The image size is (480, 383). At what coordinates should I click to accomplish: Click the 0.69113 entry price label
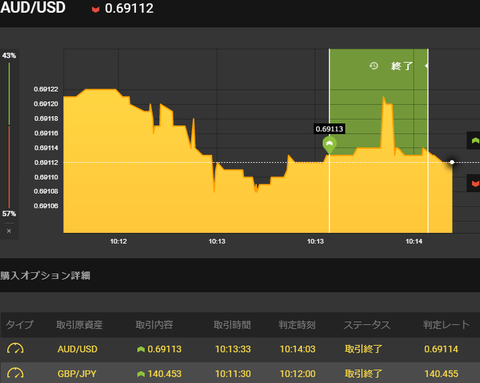click(x=329, y=129)
